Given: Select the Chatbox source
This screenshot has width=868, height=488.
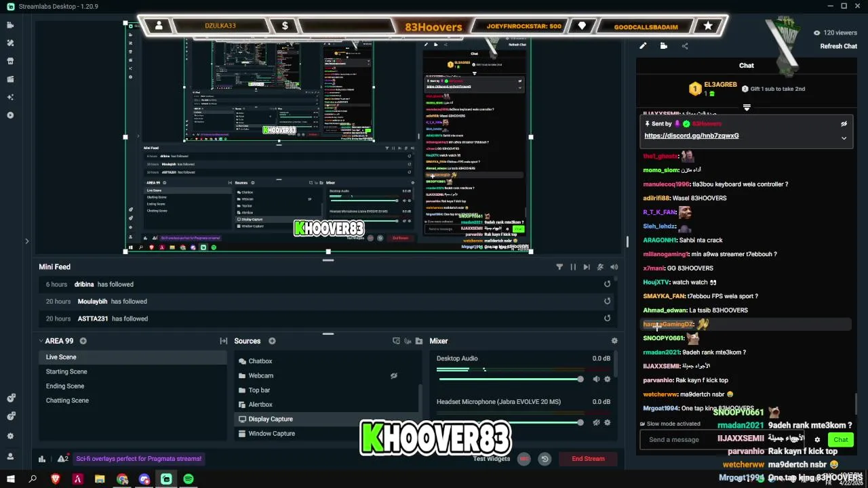Looking at the screenshot, I should [x=327, y=361].
